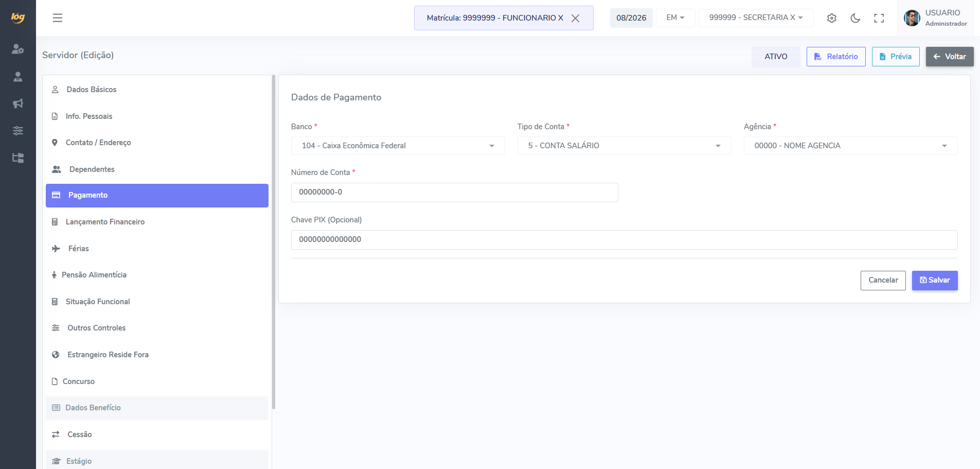Open Info. Pessoais section

(x=157, y=116)
